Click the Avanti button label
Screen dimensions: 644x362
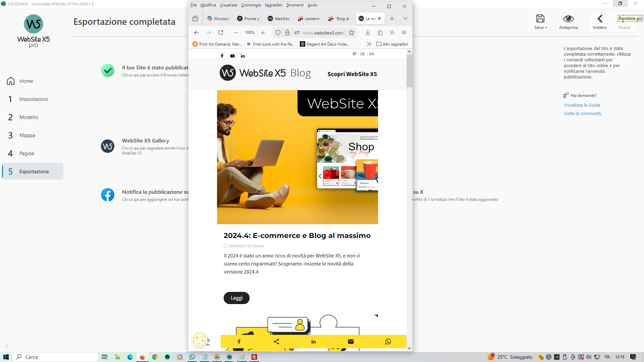tap(624, 27)
